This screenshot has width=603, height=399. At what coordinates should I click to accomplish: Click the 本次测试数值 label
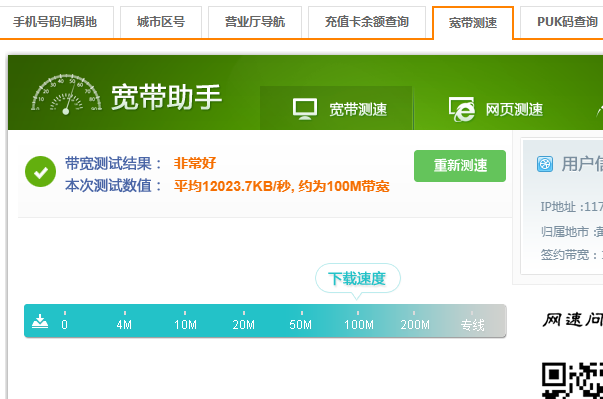pyautogui.click(x=114, y=186)
